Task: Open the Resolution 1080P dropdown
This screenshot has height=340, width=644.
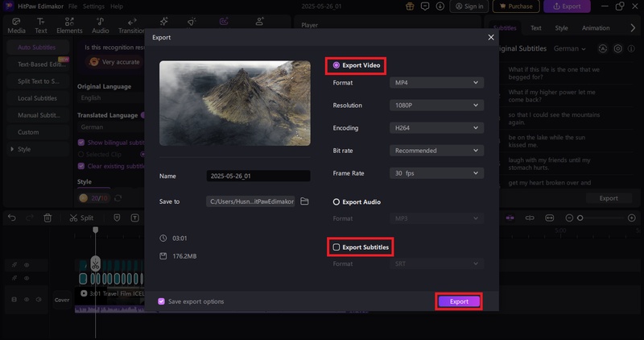Action: (436, 106)
